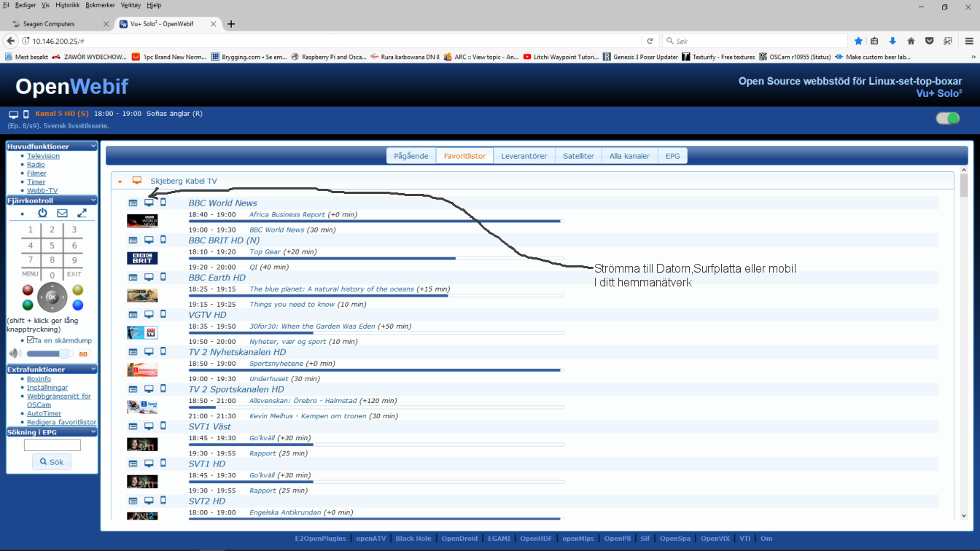Image resolution: width=980 pixels, height=551 pixels.
Task: Click the remote MENU key
Action: (30, 274)
